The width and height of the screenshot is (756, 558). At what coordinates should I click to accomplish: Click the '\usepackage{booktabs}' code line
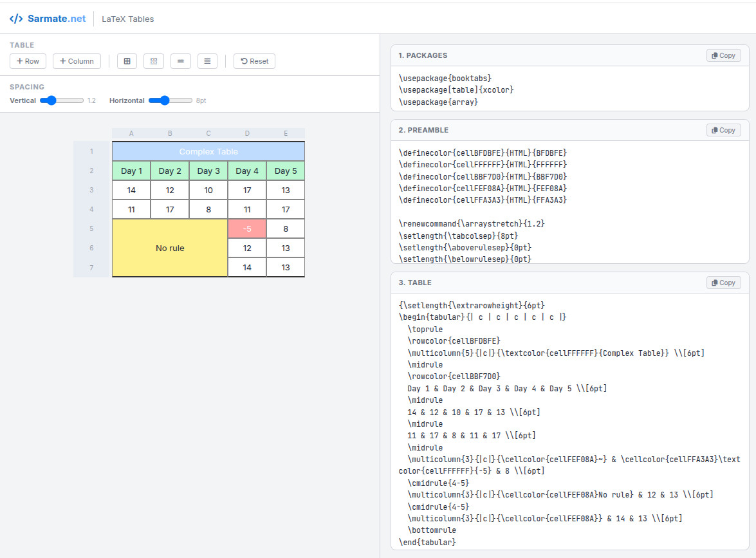[445, 78]
